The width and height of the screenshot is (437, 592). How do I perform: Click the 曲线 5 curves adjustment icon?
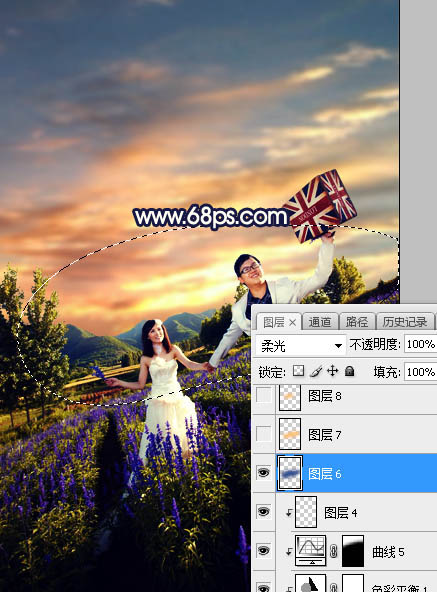[x=310, y=551]
